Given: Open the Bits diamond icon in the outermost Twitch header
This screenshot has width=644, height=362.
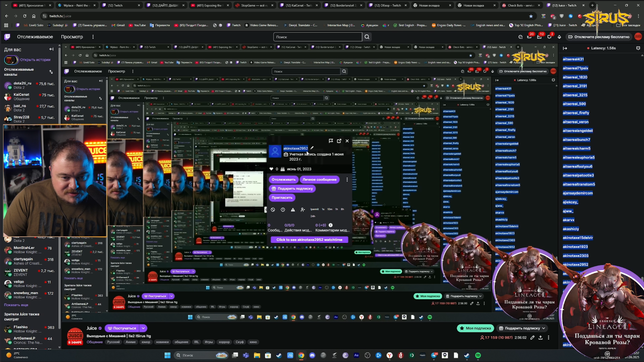Looking at the screenshot, I should click(x=559, y=37).
